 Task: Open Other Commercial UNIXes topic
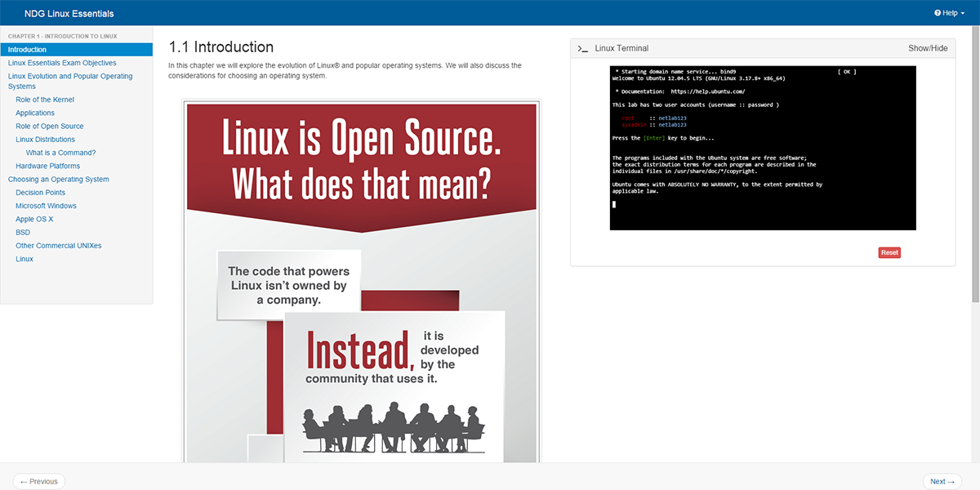click(x=59, y=245)
